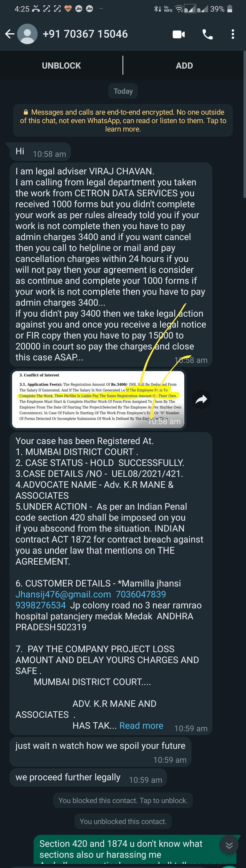
Task: Add the number via the ADD button
Action: pyautogui.click(x=184, y=65)
